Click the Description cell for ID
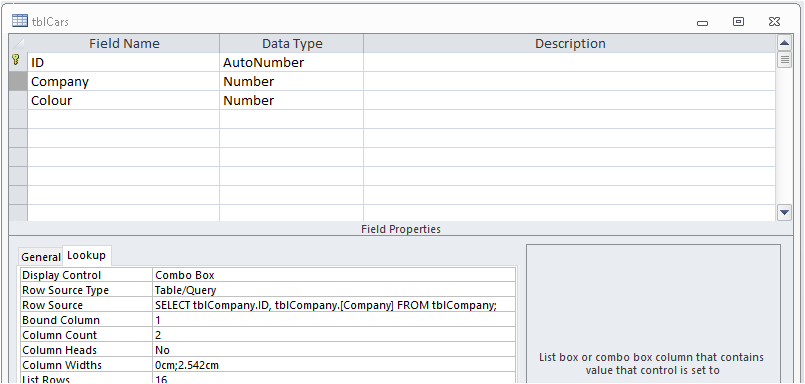 tap(569, 63)
